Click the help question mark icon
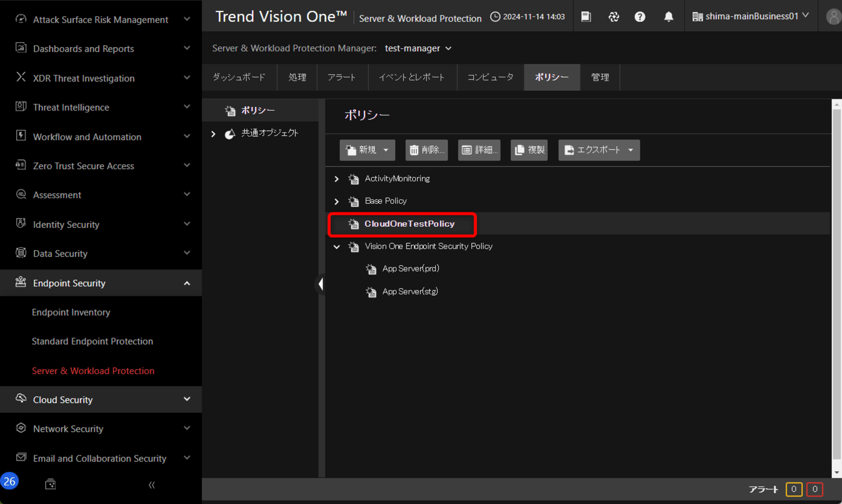Viewport: 842px width, 504px height. 640,16
